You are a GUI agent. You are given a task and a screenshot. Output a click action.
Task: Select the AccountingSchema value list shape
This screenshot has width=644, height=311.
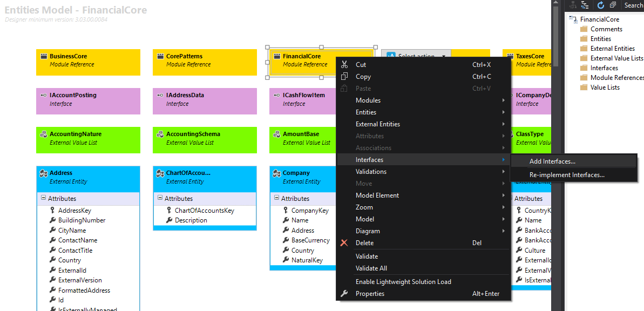coord(205,140)
